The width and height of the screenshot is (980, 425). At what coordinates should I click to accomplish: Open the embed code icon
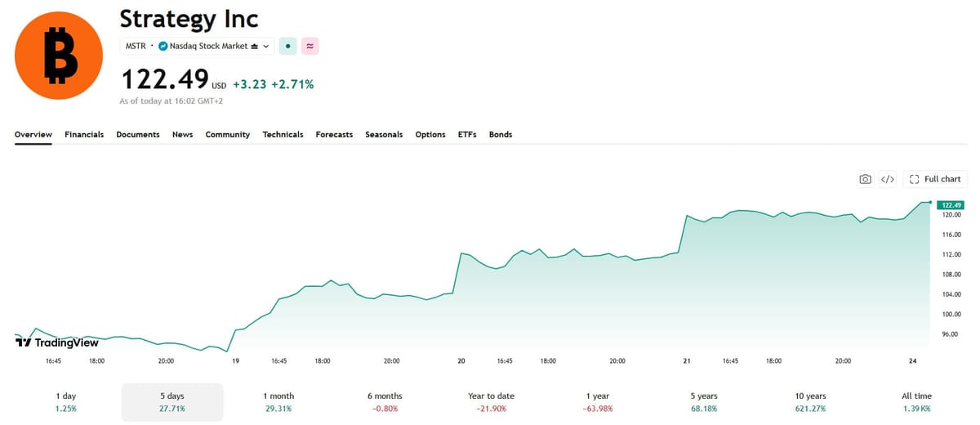889,179
